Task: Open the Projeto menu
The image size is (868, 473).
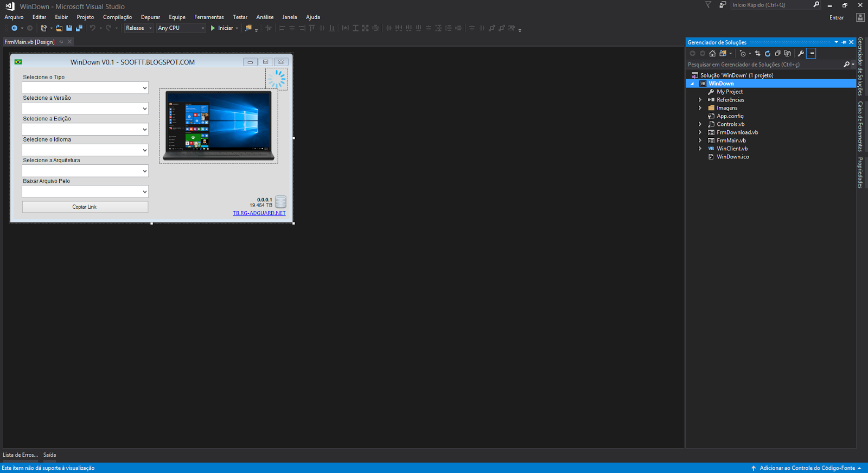Action: [x=85, y=17]
